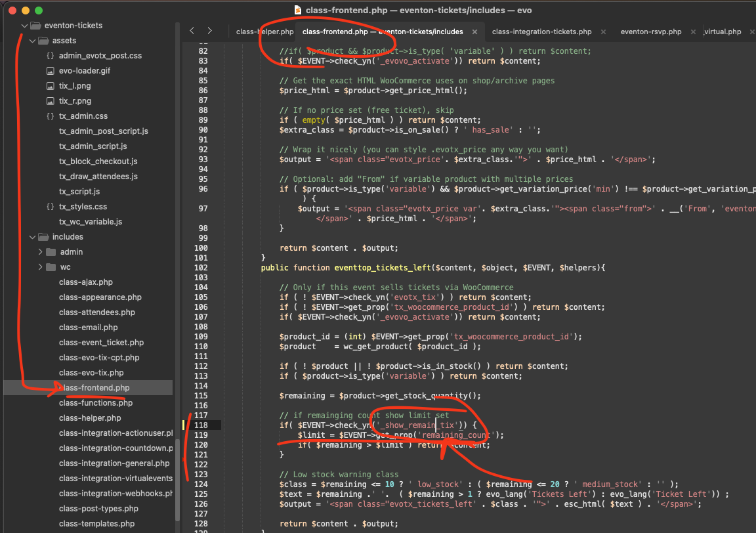Click the tx_admin.css braces icon
This screenshot has height=533, width=756.
pyautogui.click(x=50, y=116)
